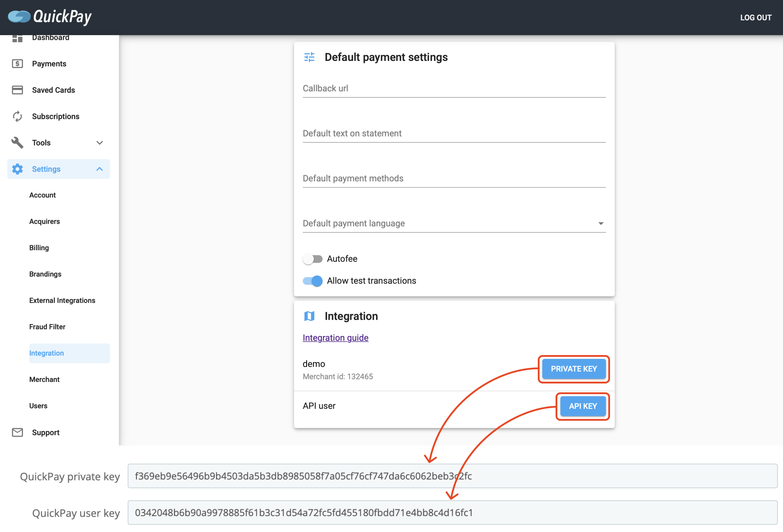Screen dimensions: 783x532
Task: Click the Merchant id: 132465 text
Action: pyautogui.click(x=338, y=376)
